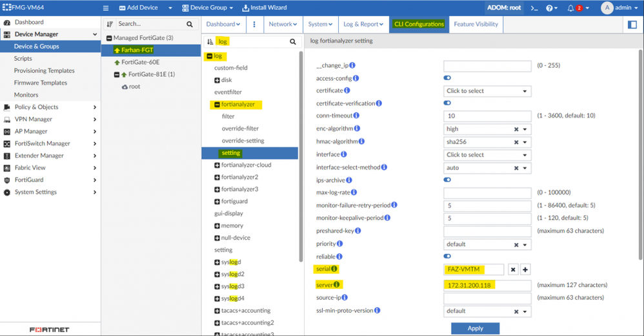Click info icon next to certificate-verification
644x336 pixels.
(x=379, y=103)
